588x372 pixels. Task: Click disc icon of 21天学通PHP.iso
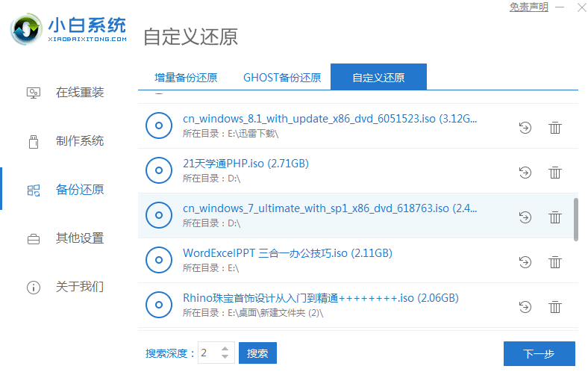[x=159, y=170]
